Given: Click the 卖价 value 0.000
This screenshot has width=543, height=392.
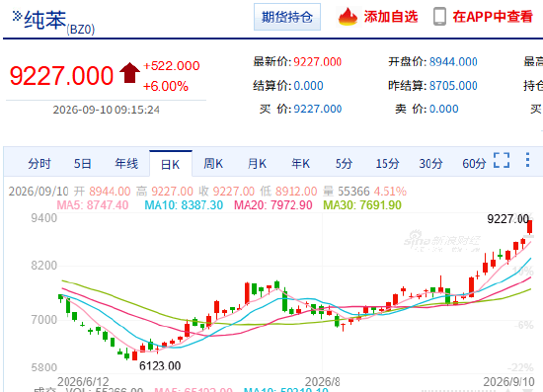Looking at the screenshot, I should coord(444,109).
